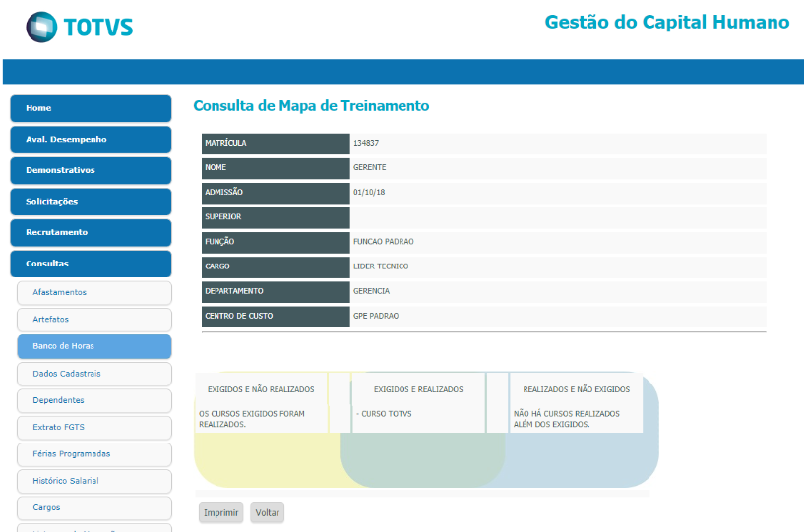
Task: Click Gestão do Capital Humano header
Action: tap(666, 22)
